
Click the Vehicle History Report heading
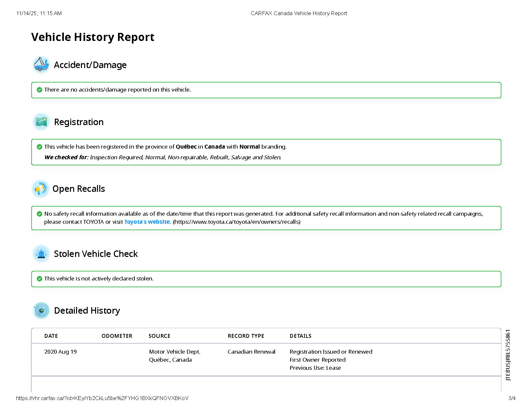point(93,37)
